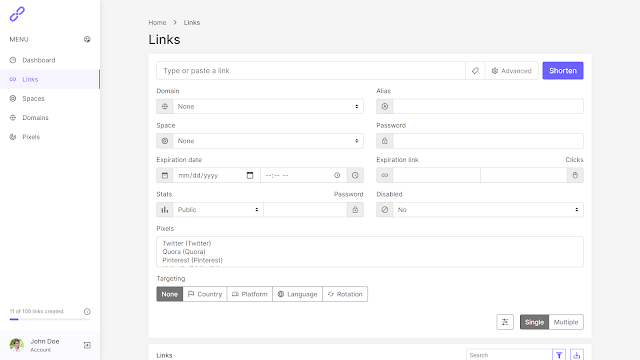Screen dimensions: 640x360
Task: Click the John Doe avatar
Action: point(17,345)
